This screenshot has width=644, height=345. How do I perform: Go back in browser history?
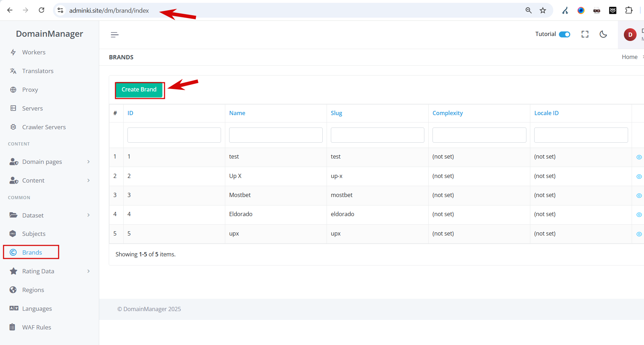(x=10, y=10)
